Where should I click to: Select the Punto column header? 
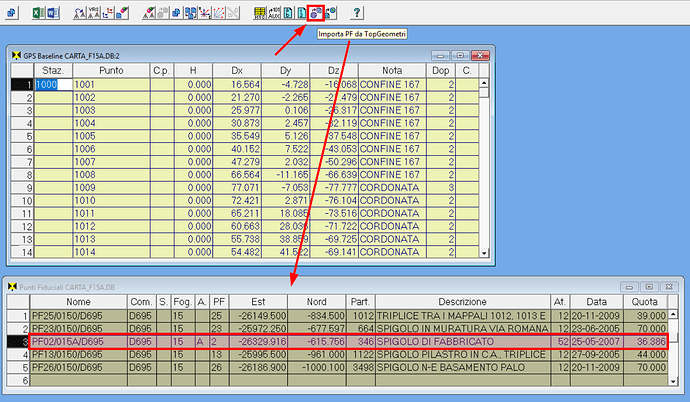[111, 71]
